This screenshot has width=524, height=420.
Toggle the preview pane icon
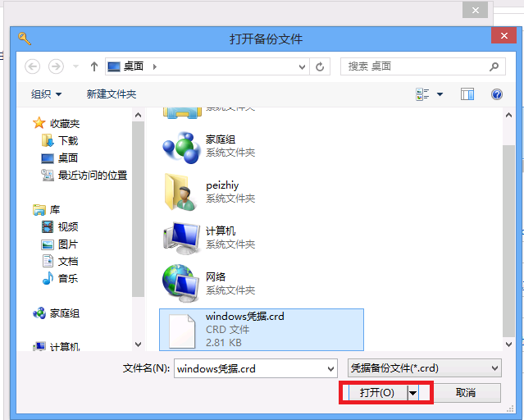pos(467,94)
